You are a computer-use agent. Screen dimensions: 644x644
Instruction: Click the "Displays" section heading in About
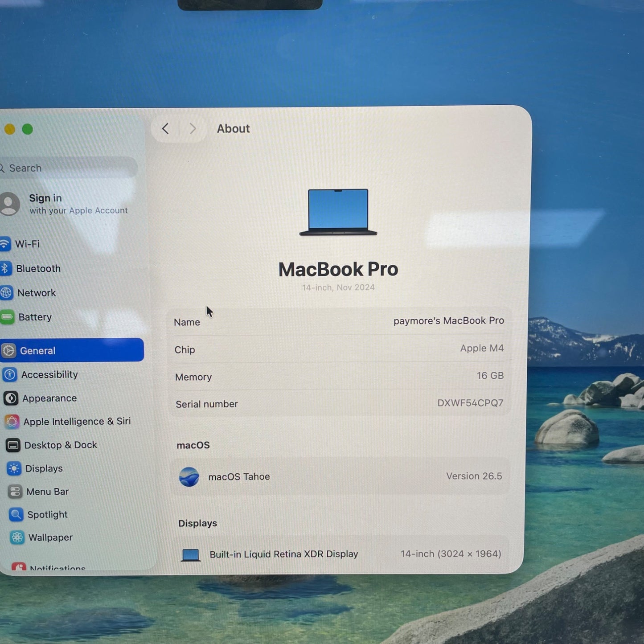[197, 523]
